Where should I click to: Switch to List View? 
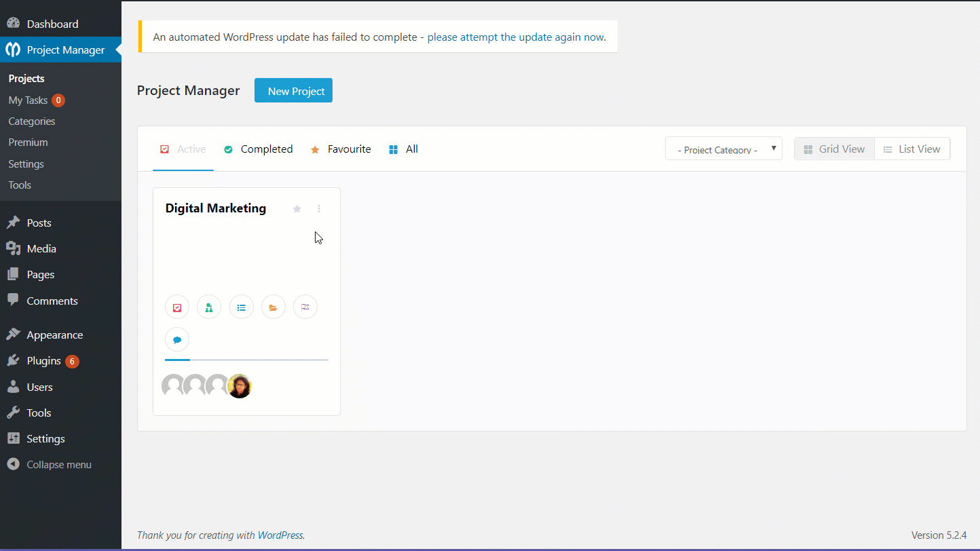point(912,149)
